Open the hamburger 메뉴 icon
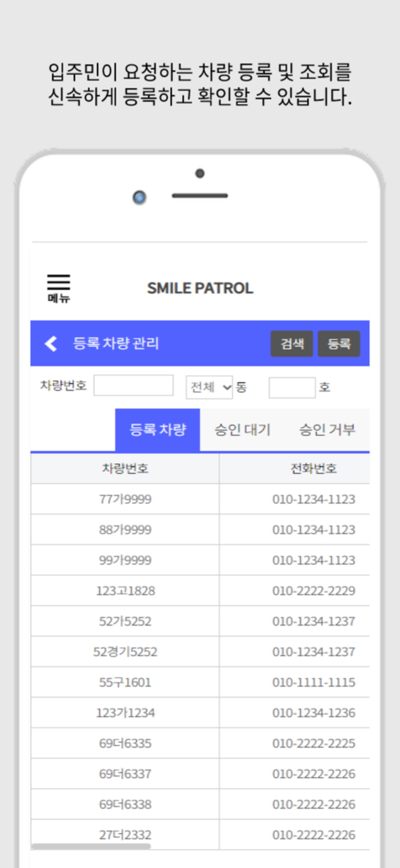Screen dimensions: 400x868 (59, 288)
